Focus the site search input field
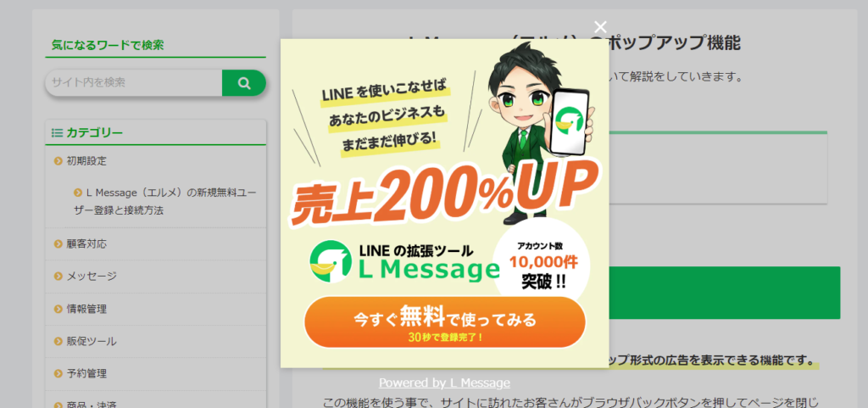868x408 pixels. (x=133, y=83)
